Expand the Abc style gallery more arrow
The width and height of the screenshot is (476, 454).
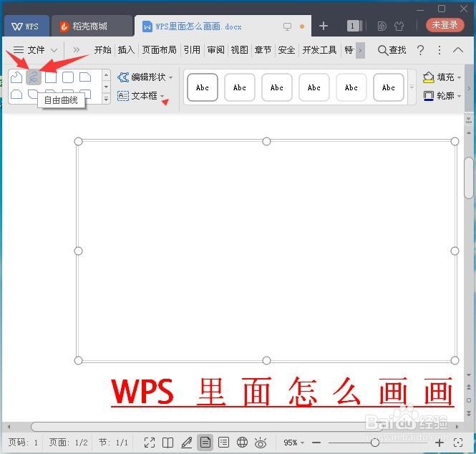pos(412,87)
